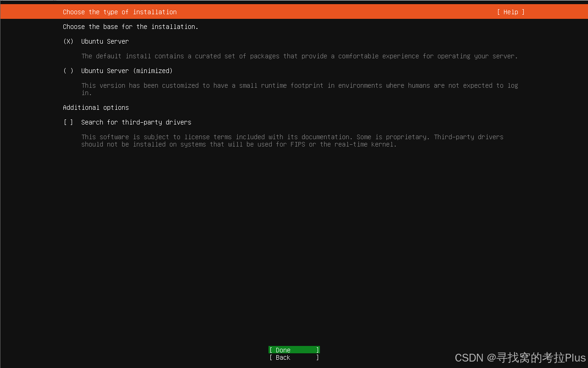
Task: Click the third-party drivers license terms paragraph
Action: (292, 141)
